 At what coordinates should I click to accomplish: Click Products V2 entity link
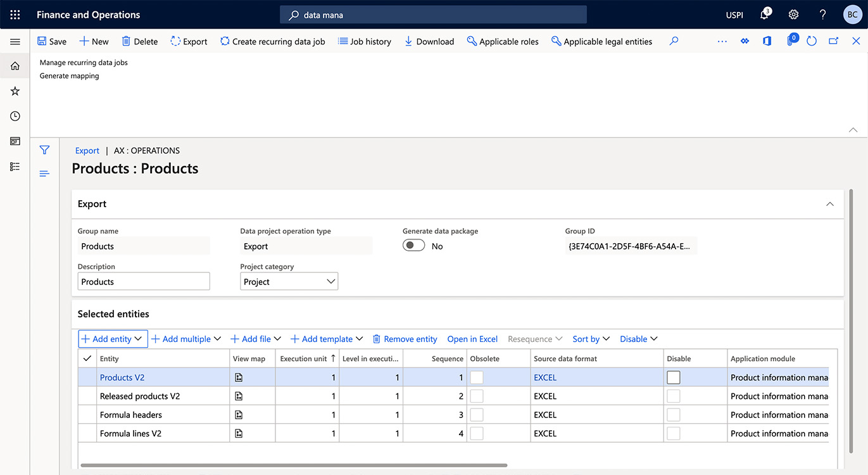click(122, 377)
